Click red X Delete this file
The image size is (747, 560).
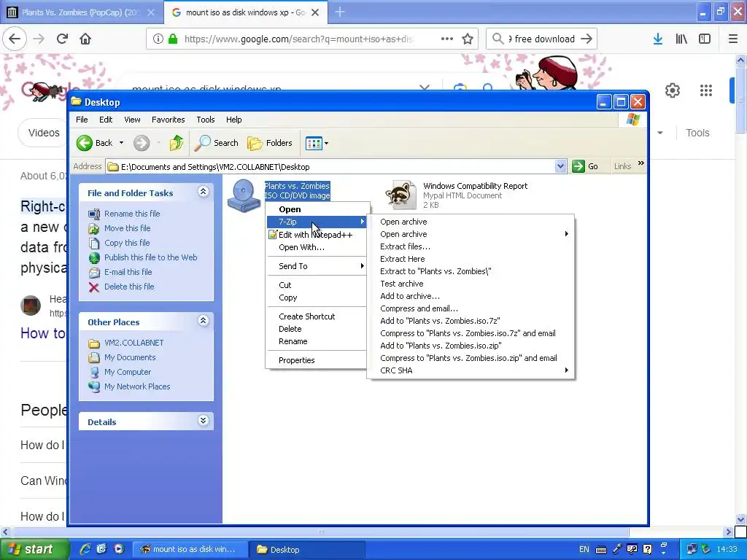[x=94, y=287]
